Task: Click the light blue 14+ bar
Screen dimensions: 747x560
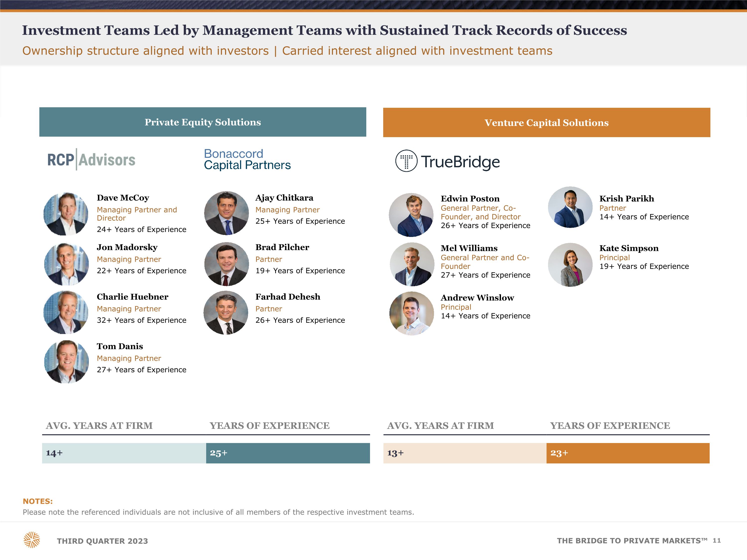Action: tap(124, 453)
